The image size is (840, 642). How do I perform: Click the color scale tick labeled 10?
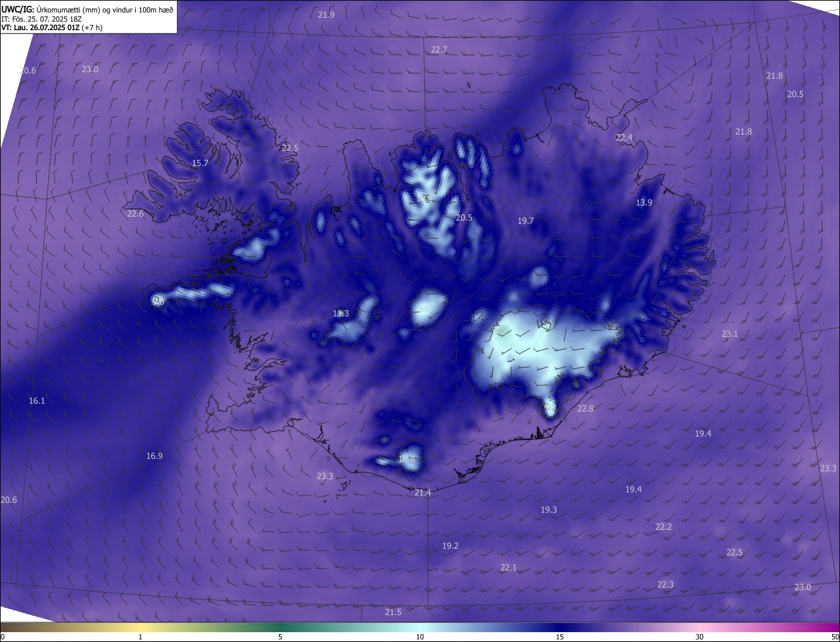[x=420, y=637]
